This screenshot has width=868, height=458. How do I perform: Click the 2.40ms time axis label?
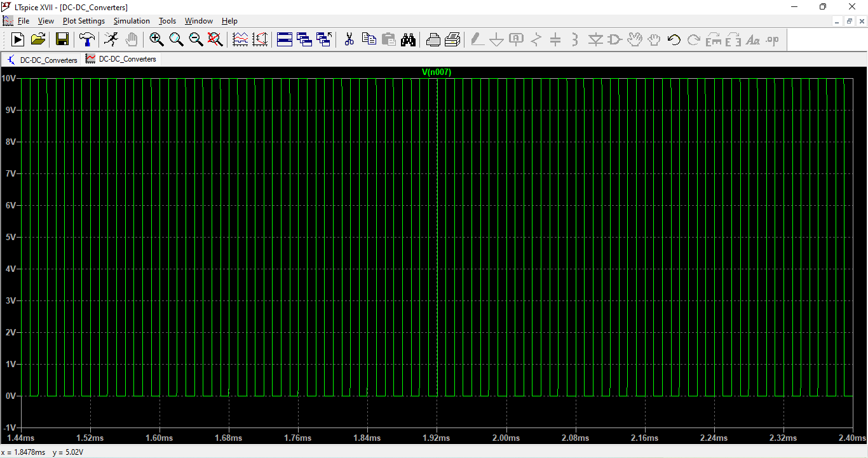coord(852,438)
